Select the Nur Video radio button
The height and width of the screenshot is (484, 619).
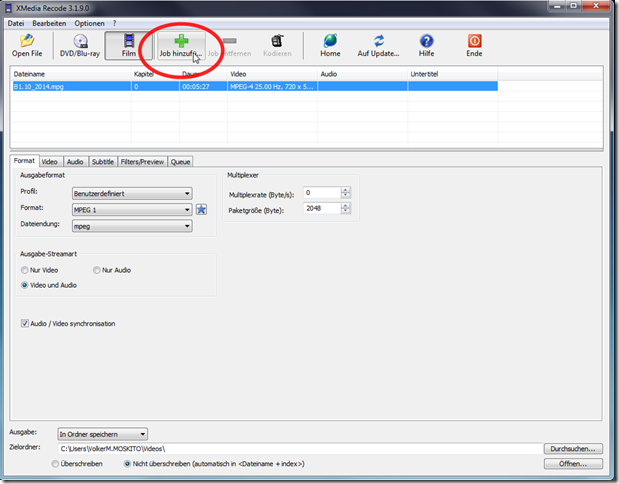[x=24, y=270]
